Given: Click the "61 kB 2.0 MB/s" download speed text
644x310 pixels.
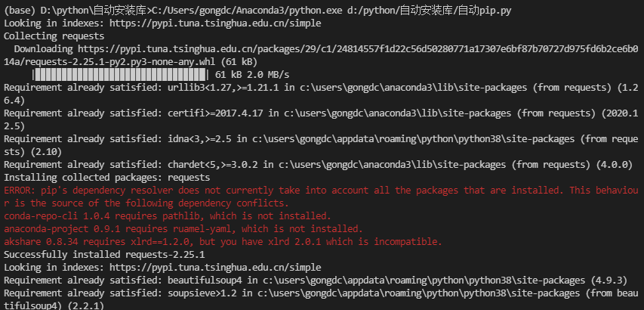Looking at the screenshot, I should click(252, 75).
